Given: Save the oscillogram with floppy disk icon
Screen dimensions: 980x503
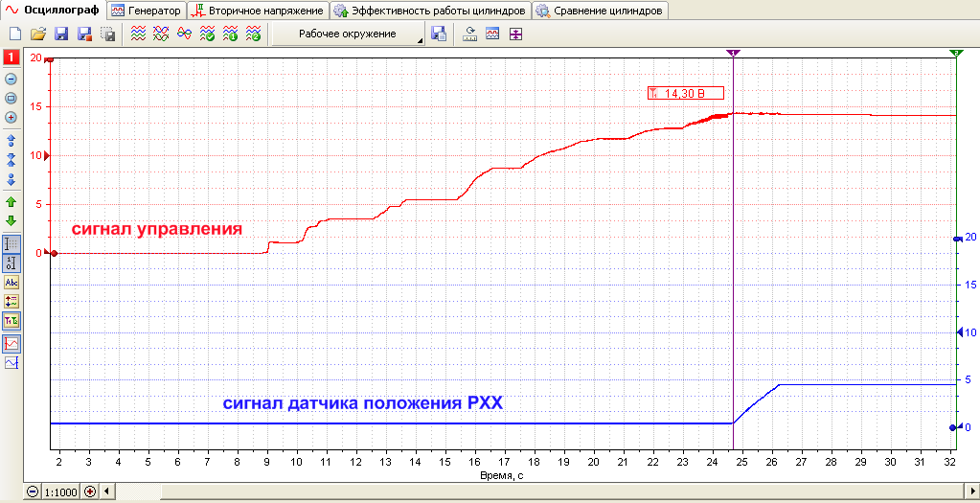Looking at the screenshot, I should pyautogui.click(x=62, y=34).
